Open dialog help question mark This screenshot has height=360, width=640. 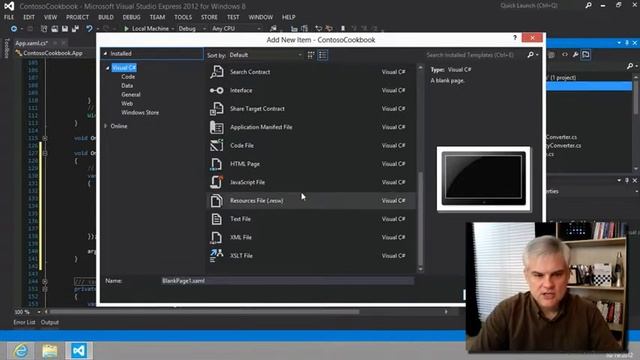(x=515, y=38)
